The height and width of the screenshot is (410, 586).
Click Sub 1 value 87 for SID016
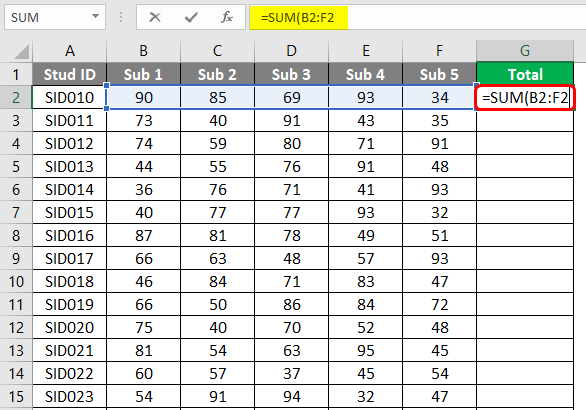click(144, 235)
